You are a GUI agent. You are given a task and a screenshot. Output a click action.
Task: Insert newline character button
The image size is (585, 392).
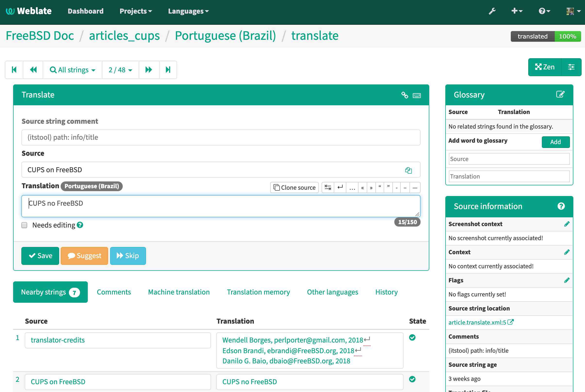340,188
